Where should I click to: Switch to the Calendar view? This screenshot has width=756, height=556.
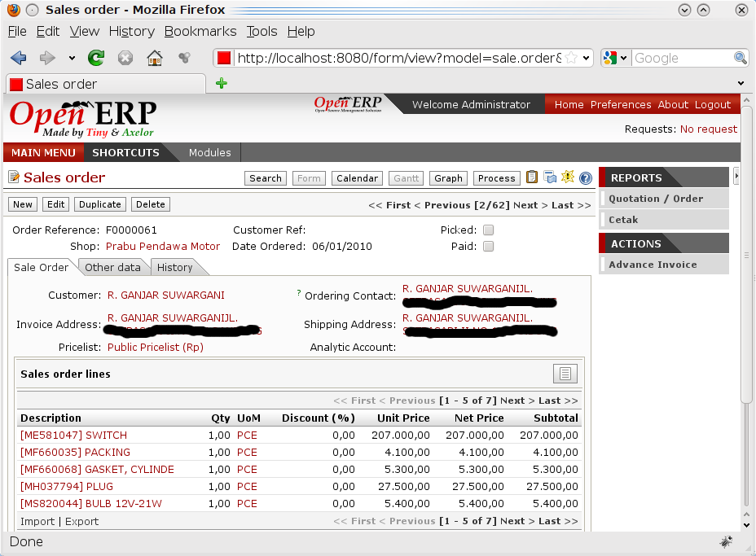point(357,178)
